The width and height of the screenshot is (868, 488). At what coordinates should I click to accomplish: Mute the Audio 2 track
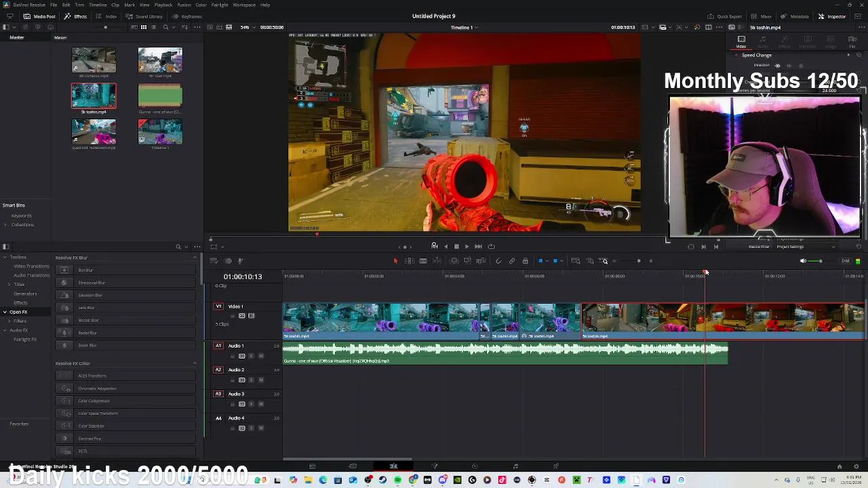(260, 380)
